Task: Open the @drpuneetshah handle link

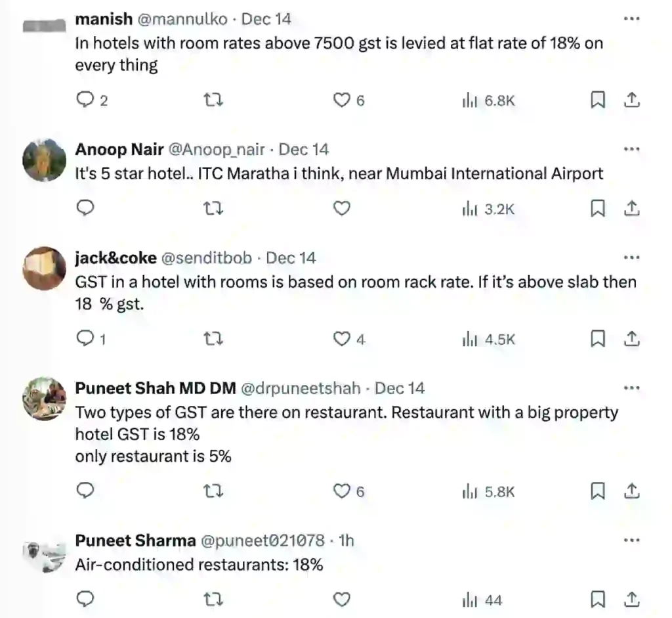Action: pos(301,388)
